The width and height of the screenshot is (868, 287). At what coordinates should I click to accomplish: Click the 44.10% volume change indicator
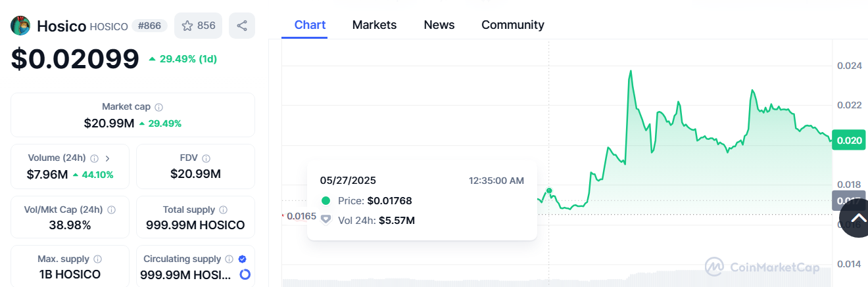coord(93,175)
